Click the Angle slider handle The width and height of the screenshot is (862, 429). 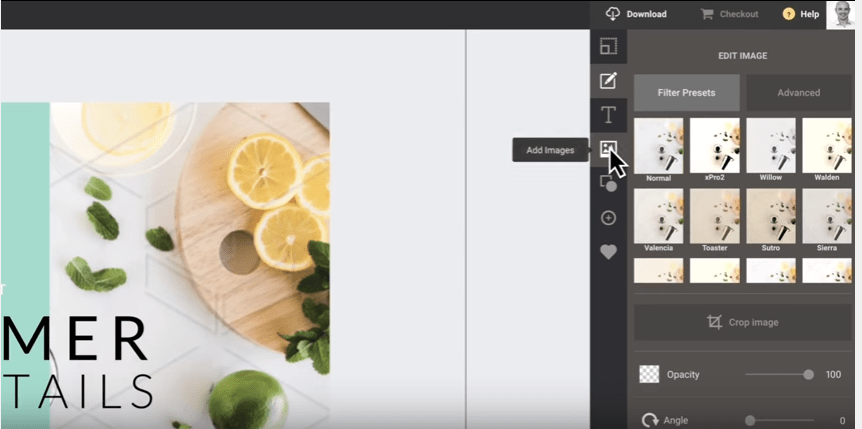(750, 421)
